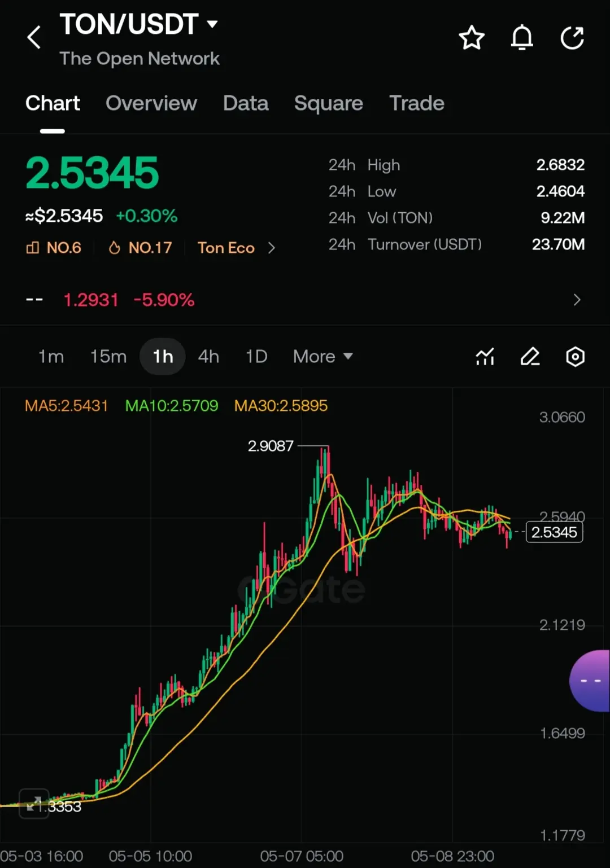Expand the Ton Eco category chevron

tap(272, 248)
